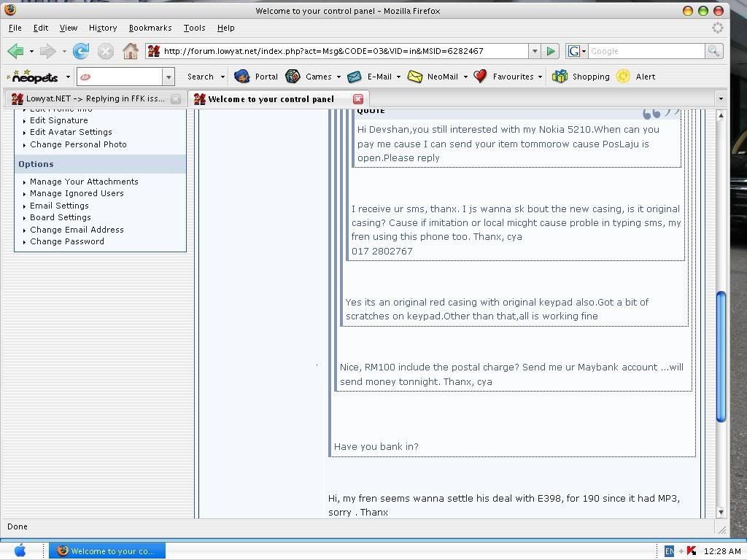
Task: Click the Apple menu icon in taskbar
Action: (x=20, y=551)
